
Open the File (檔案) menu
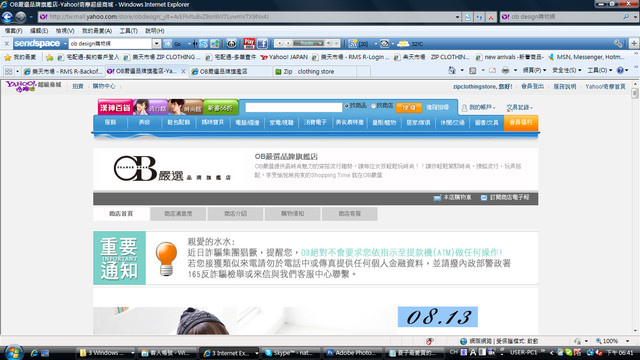coord(13,31)
